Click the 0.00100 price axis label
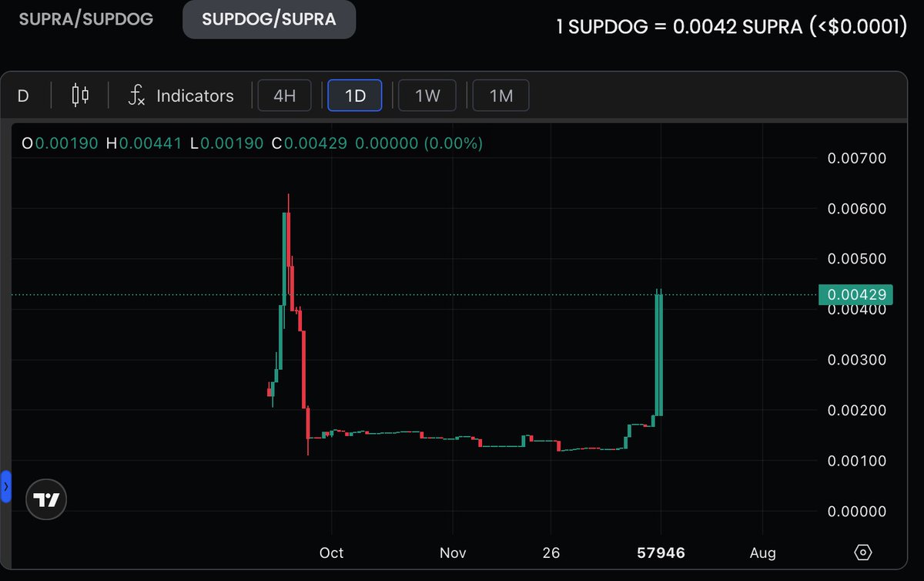This screenshot has width=924, height=581. click(x=857, y=461)
